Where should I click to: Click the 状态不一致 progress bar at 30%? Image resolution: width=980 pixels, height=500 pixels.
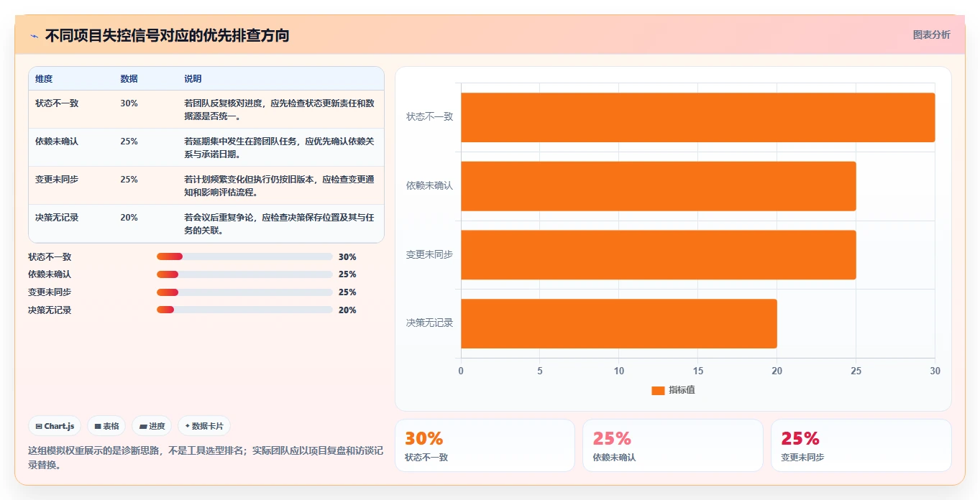(244, 256)
